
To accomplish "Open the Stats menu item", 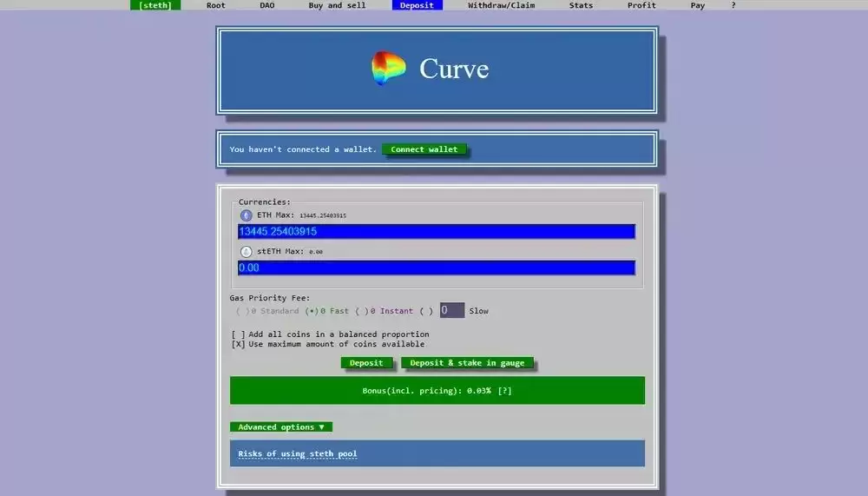I will coord(581,5).
